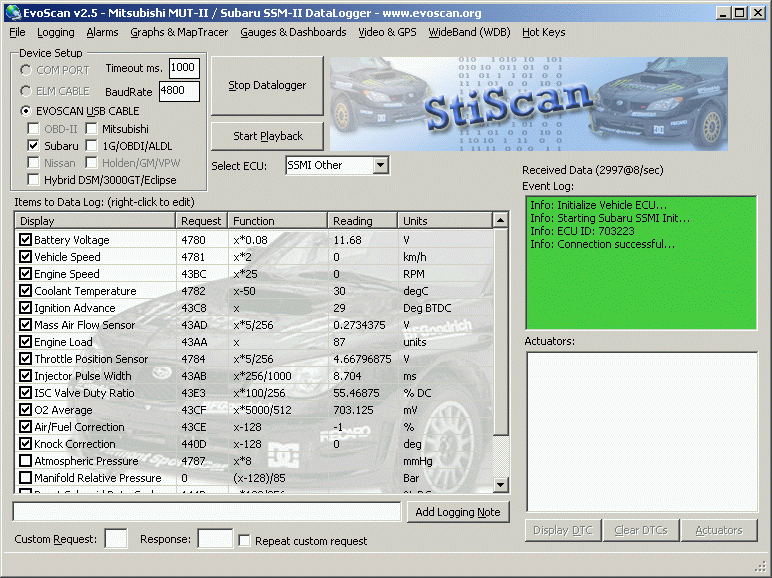Click the window resize grip
The width and height of the screenshot is (772, 578).
click(x=761, y=568)
